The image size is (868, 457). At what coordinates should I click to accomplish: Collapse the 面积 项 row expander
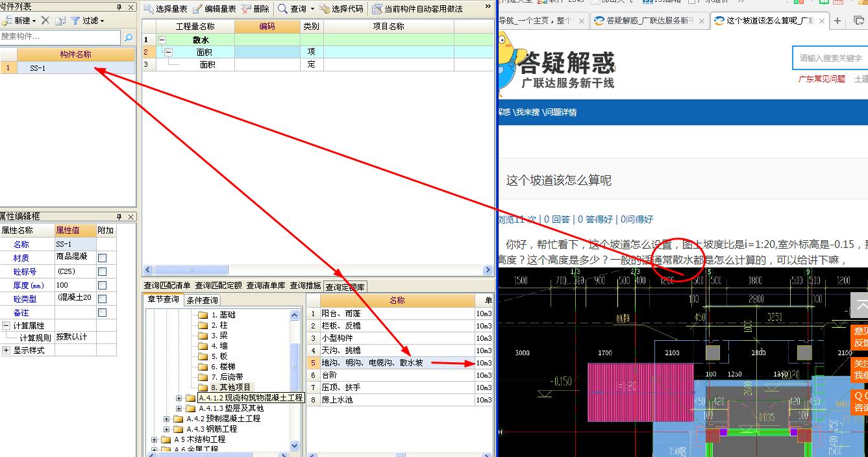pyautogui.click(x=169, y=52)
